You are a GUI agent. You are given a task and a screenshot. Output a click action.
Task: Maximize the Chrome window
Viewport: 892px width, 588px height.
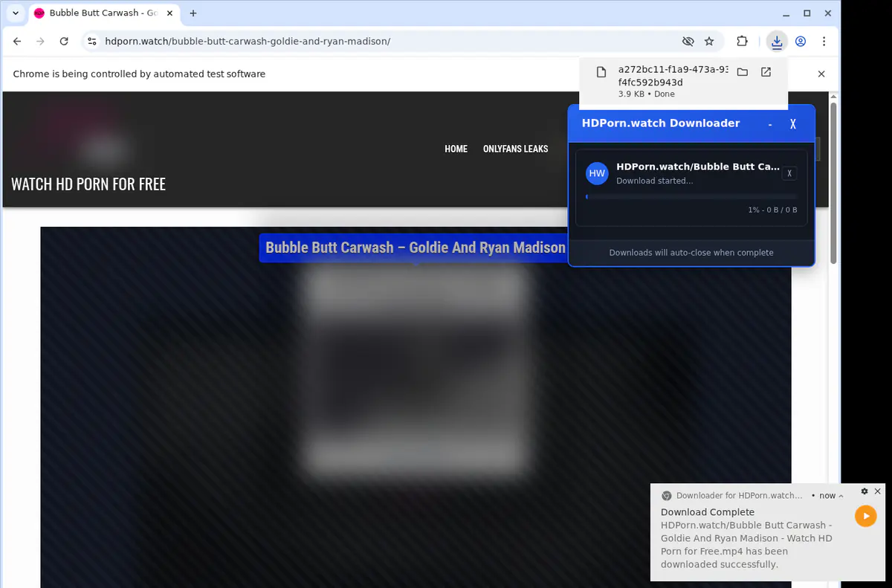(807, 13)
